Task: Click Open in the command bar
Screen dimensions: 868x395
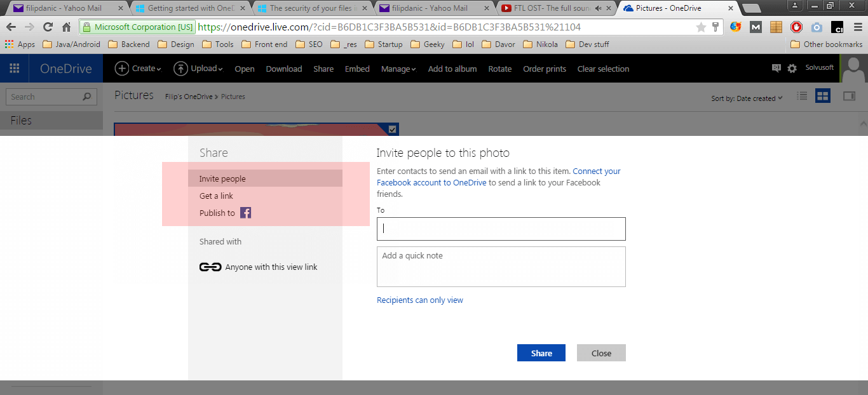Action: tap(245, 69)
